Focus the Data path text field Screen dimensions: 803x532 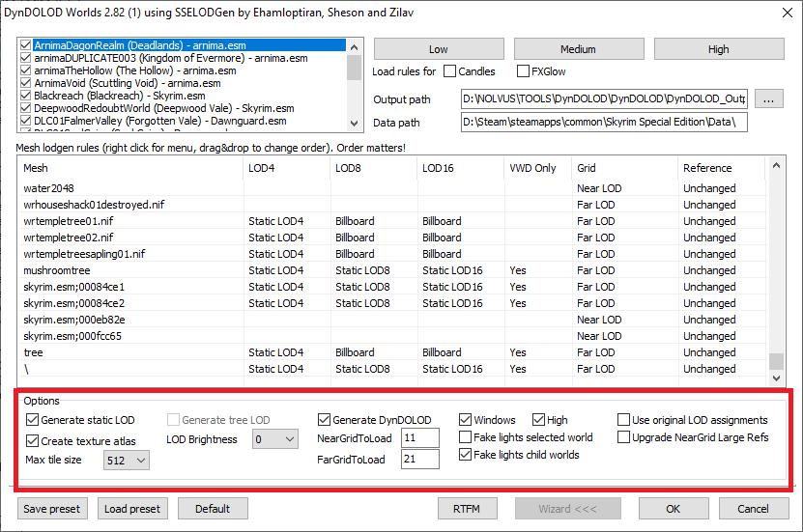(604, 123)
